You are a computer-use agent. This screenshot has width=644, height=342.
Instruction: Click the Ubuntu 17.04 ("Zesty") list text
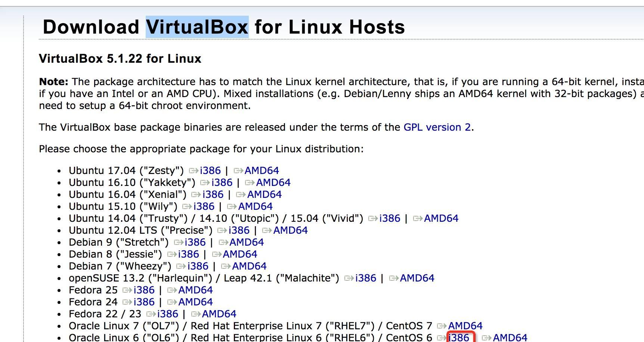coord(126,171)
